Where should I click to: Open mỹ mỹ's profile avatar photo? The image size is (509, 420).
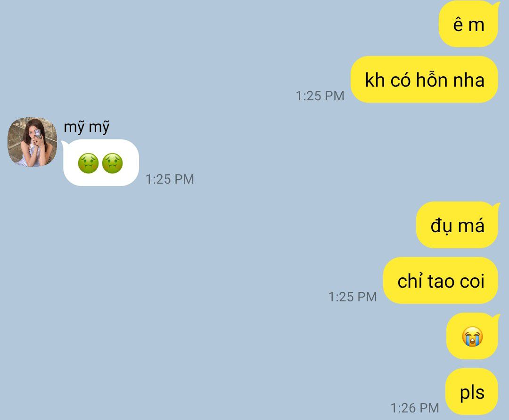pyautogui.click(x=32, y=142)
